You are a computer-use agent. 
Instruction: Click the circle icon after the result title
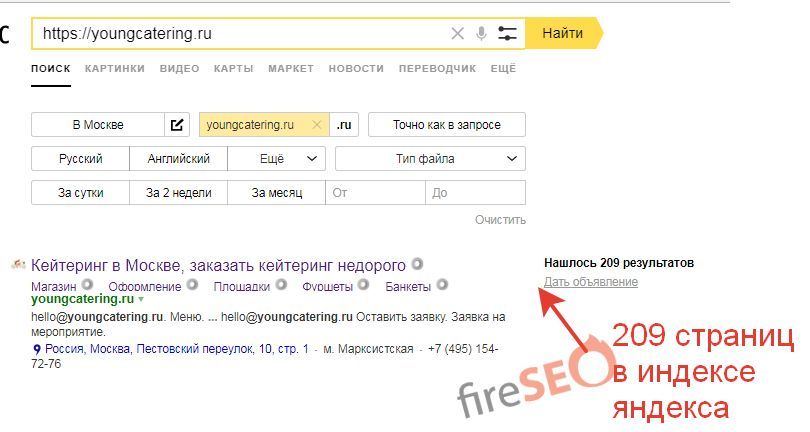pos(417,265)
